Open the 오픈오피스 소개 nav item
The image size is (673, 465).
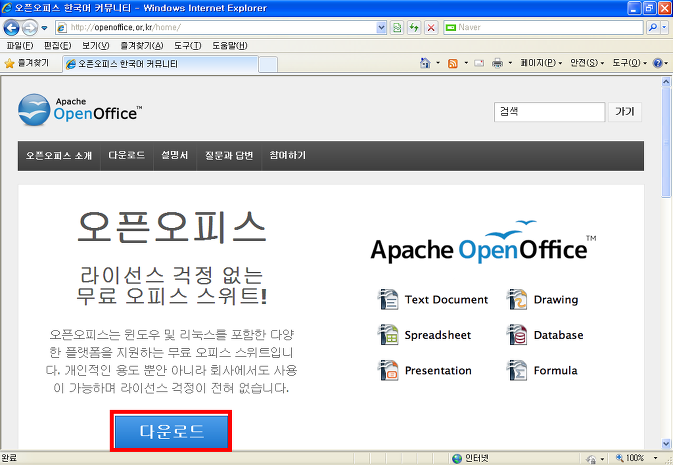point(59,155)
